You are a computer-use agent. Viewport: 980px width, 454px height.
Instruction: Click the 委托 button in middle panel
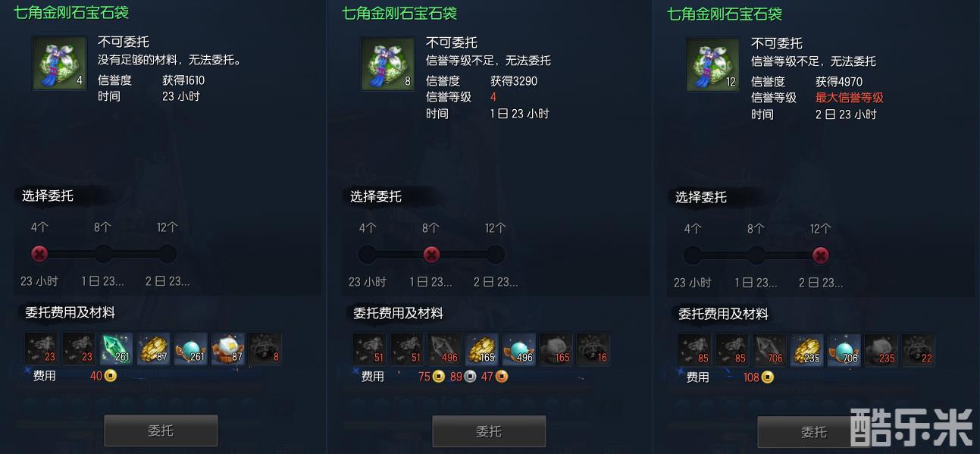tap(489, 431)
